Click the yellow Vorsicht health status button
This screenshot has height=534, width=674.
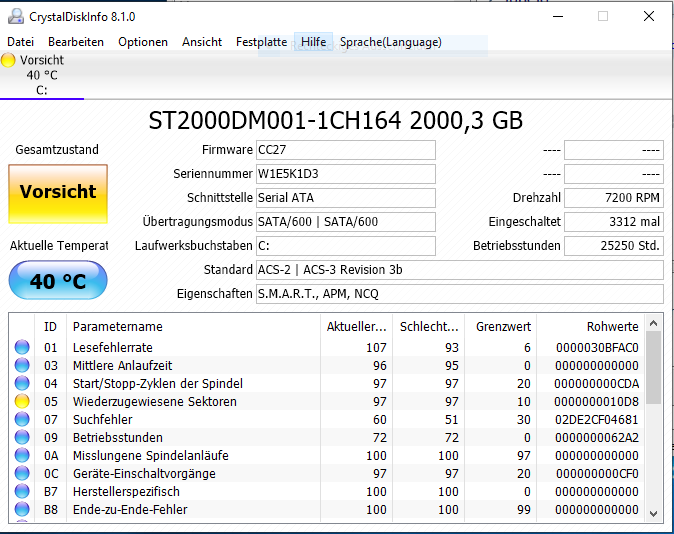58,194
